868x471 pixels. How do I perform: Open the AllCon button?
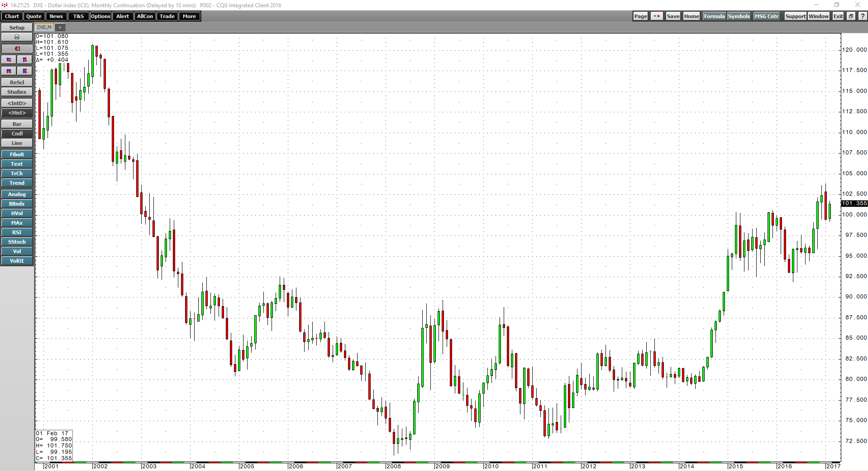145,16
